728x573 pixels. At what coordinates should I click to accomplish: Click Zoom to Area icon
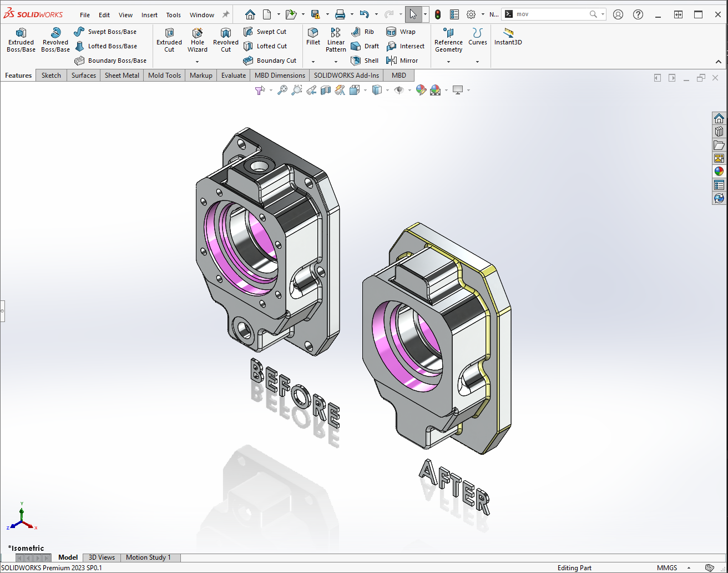297,90
